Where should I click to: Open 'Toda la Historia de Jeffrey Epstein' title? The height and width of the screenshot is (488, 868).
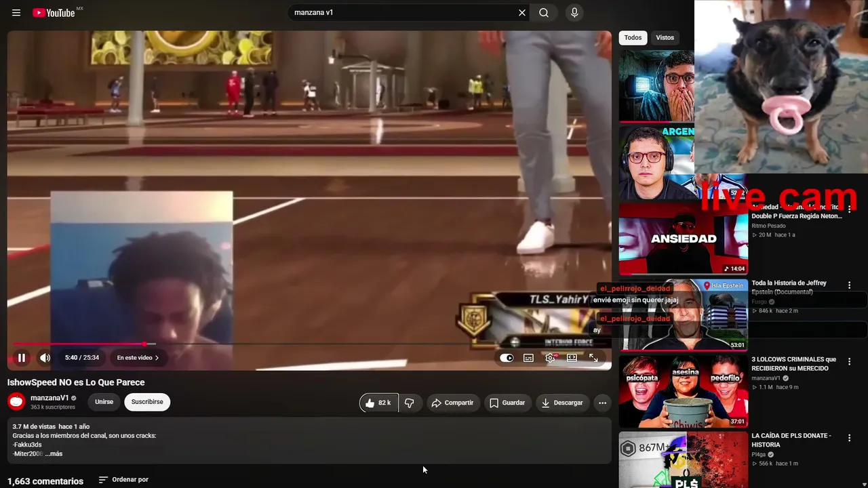789,287
